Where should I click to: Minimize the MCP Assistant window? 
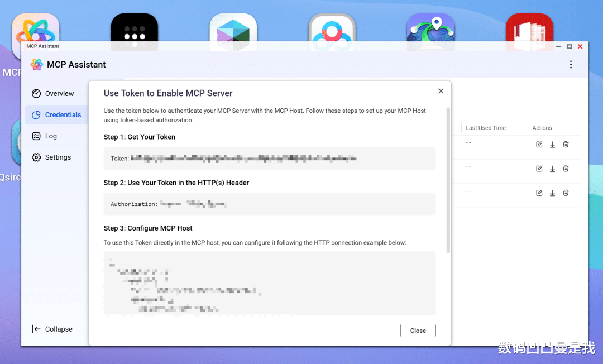tap(558, 46)
